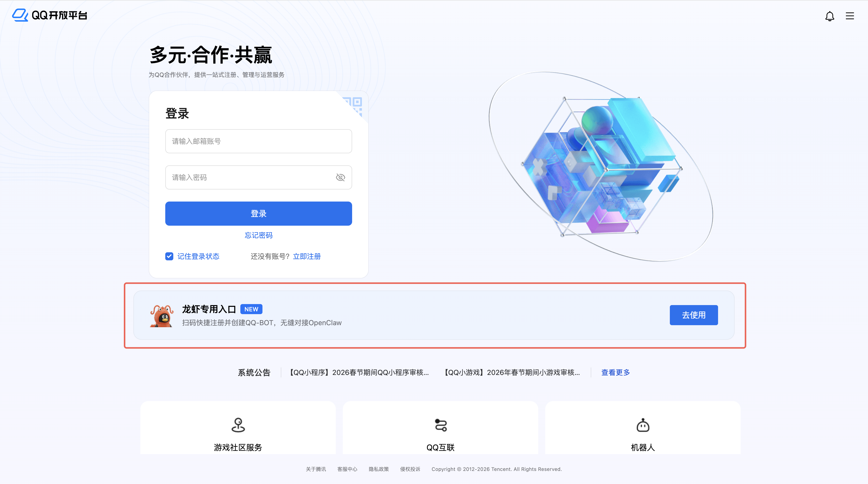Click the 去使用 button
This screenshot has height=484, width=868.
pos(693,315)
